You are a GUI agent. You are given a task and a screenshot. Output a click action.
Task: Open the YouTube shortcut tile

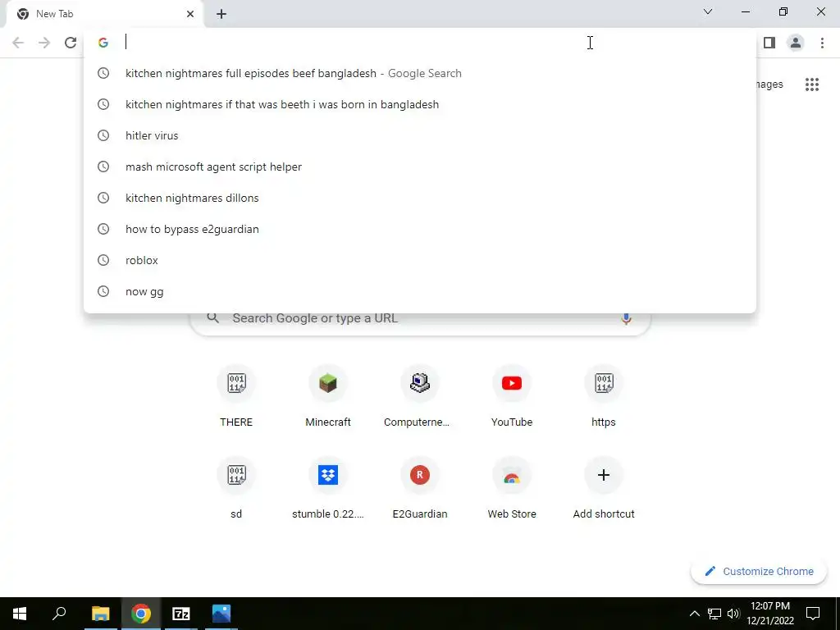point(512,397)
